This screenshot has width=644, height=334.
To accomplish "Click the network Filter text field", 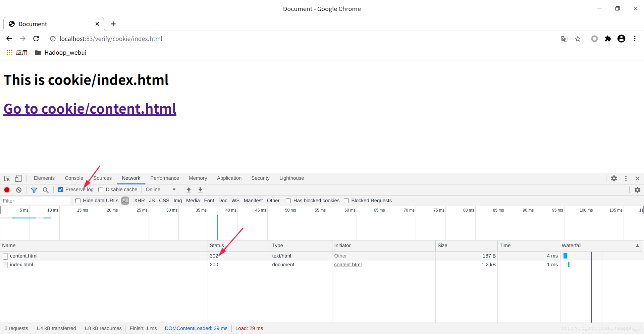I will (x=36, y=201).
